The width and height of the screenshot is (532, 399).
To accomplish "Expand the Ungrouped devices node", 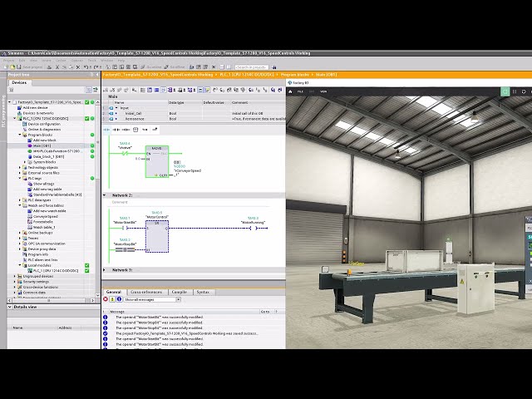I will tap(15, 276).
